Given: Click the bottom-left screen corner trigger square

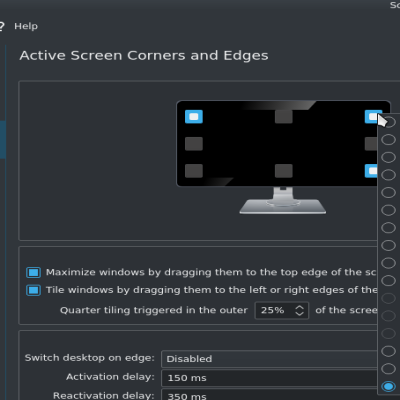Looking at the screenshot, I should point(194,171).
